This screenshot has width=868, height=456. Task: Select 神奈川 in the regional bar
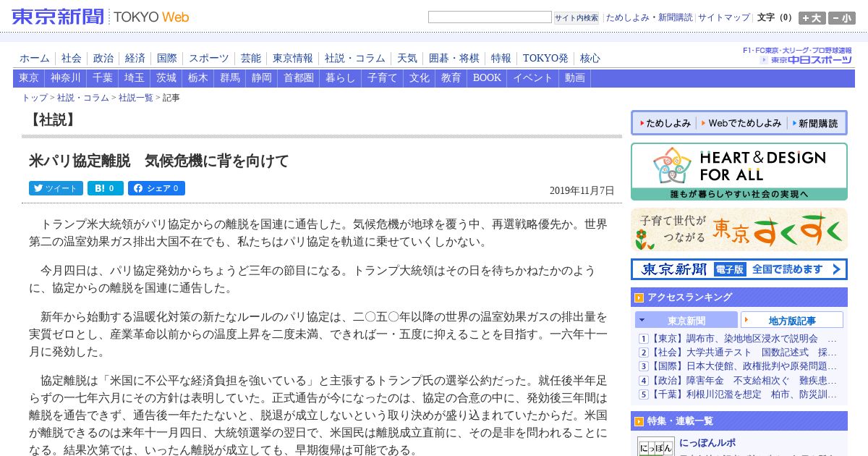click(66, 78)
